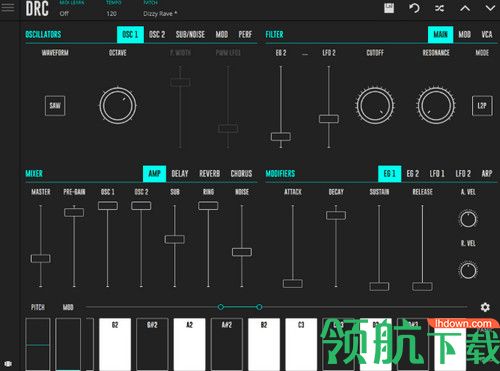Screen dimensions: 500x371
Task: Click the R. VEL knob
Action: pos(468,270)
